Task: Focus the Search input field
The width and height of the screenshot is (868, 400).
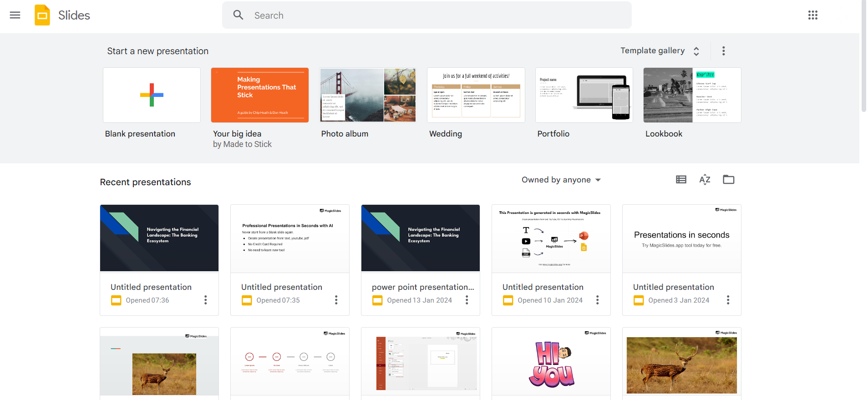Action: tap(427, 15)
